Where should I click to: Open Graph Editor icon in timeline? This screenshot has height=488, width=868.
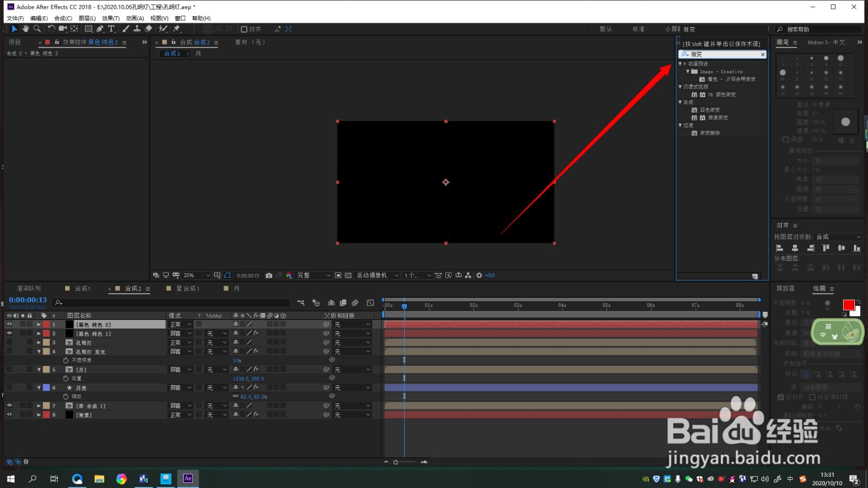371,303
